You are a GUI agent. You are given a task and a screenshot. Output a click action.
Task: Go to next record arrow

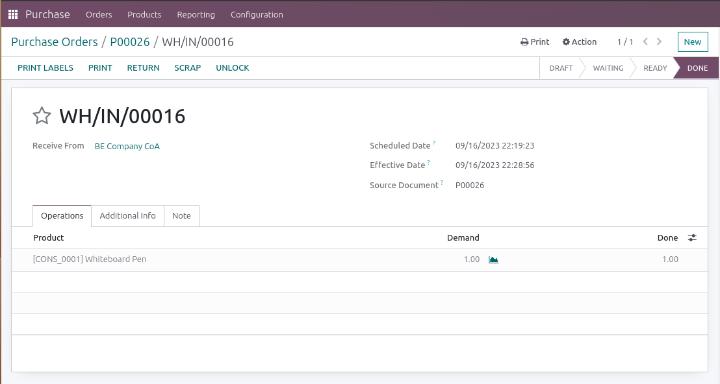pos(659,42)
